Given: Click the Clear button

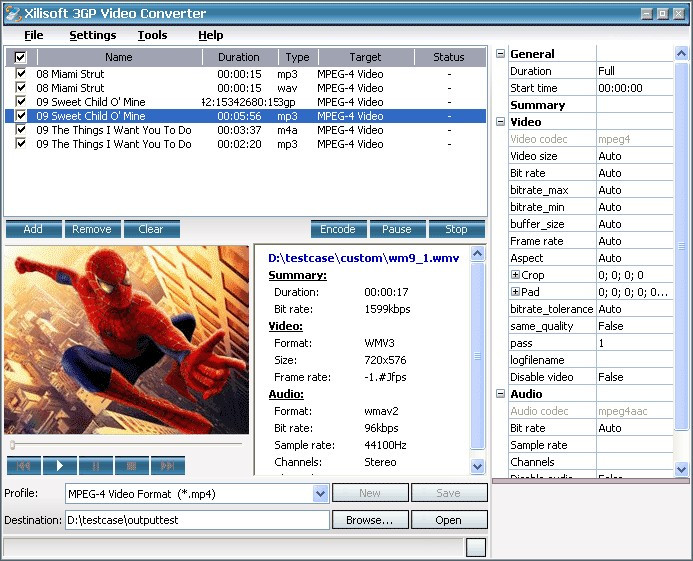Looking at the screenshot, I should coord(152,229).
